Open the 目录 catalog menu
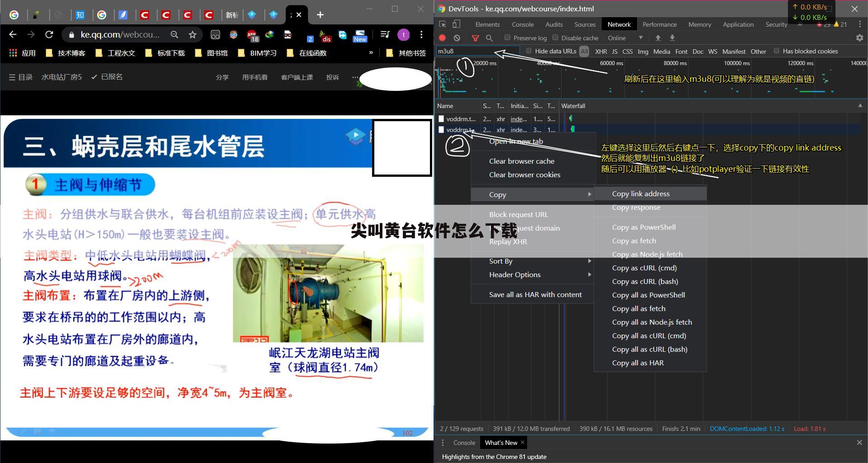The width and height of the screenshot is (868, 463). point(21,77)
